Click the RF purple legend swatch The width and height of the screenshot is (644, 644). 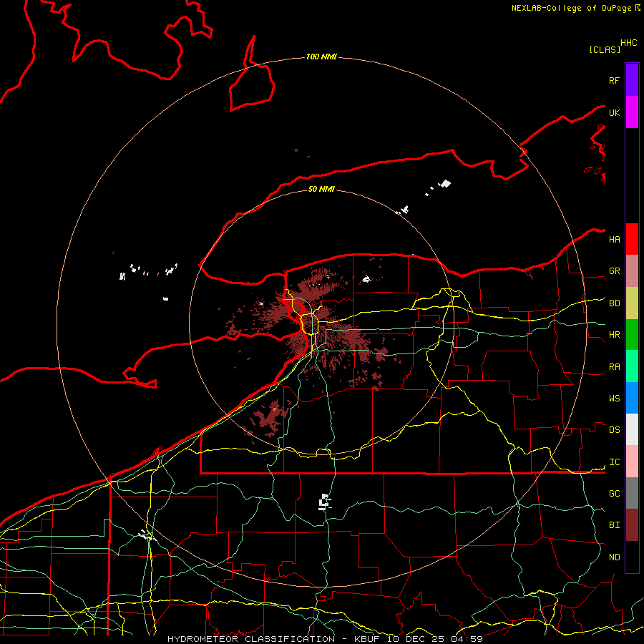pyautogui.click(x=632, y=80)
